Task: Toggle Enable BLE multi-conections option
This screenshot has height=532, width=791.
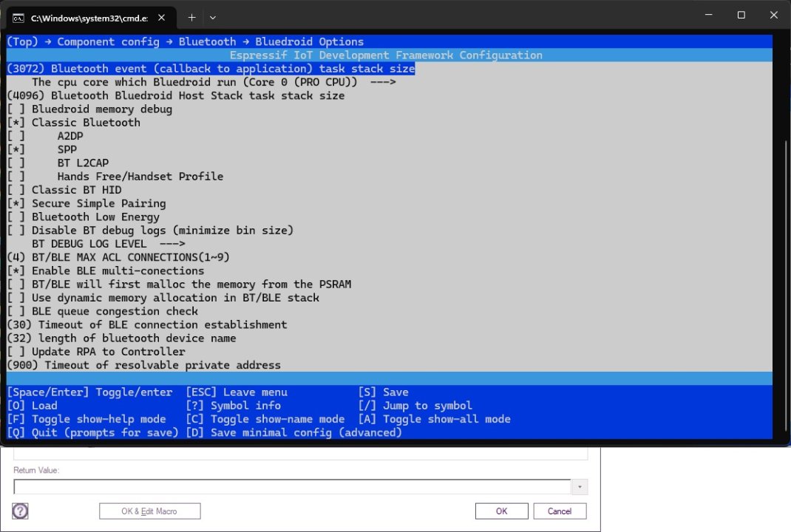Action: [106, 270]
